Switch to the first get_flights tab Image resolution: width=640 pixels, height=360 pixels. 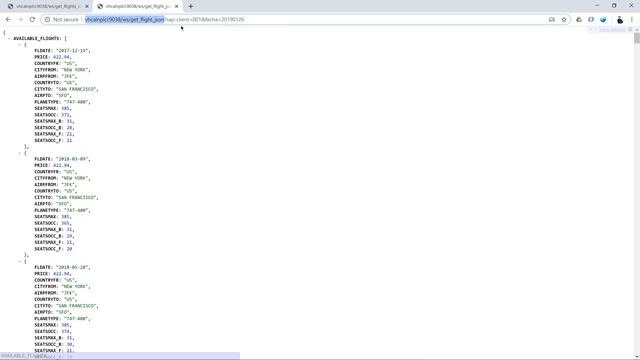coord(47,6)
